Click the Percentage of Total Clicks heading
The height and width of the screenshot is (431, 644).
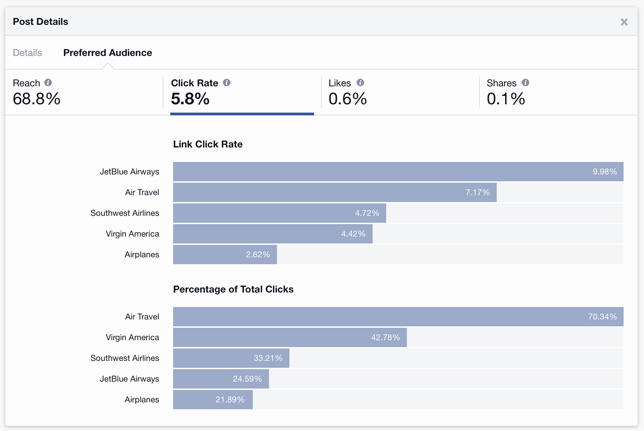pos(233,289)
